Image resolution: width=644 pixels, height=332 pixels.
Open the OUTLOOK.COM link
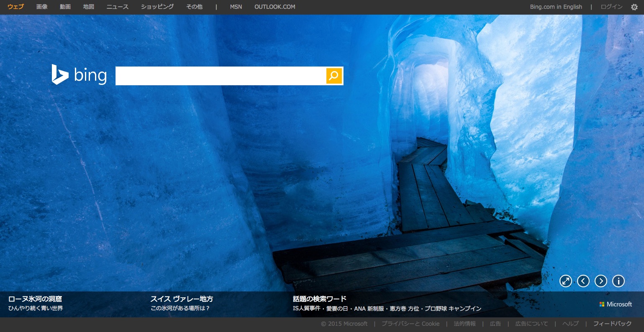click(275, 7)
